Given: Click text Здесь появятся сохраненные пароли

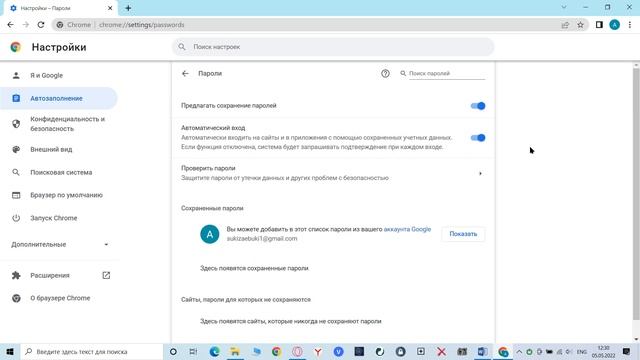Looking at the screenshot, I should tap(254, 268).
